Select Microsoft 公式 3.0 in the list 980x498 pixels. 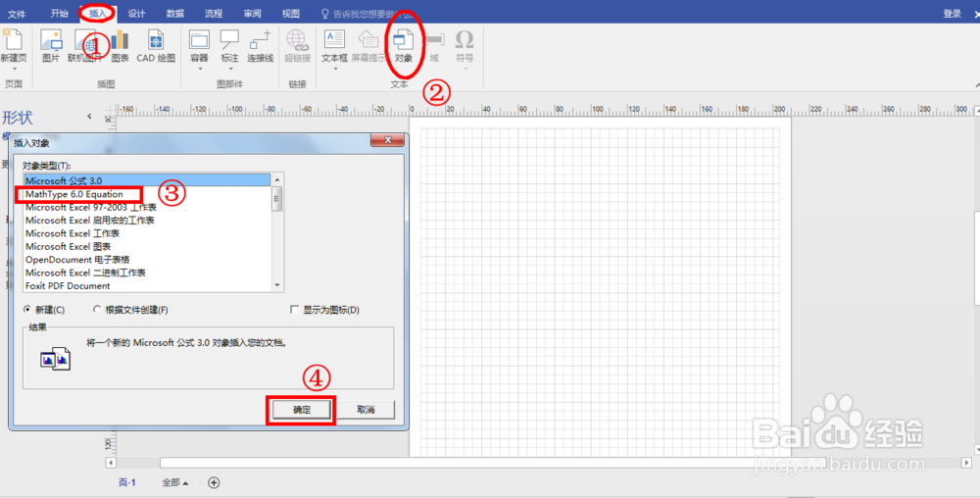pyautogui.click(x=147, y=180)
